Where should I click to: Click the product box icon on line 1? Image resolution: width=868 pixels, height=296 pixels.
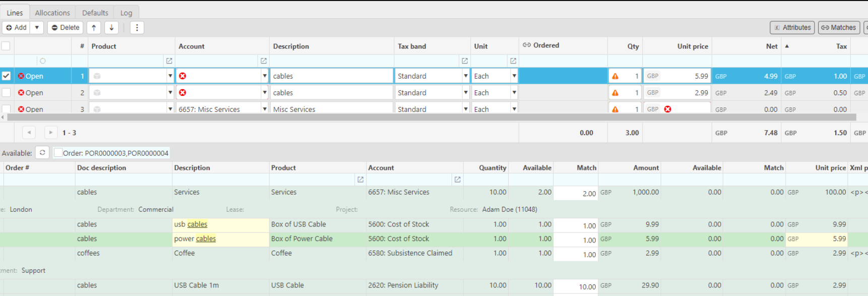[x=97, y=76]
